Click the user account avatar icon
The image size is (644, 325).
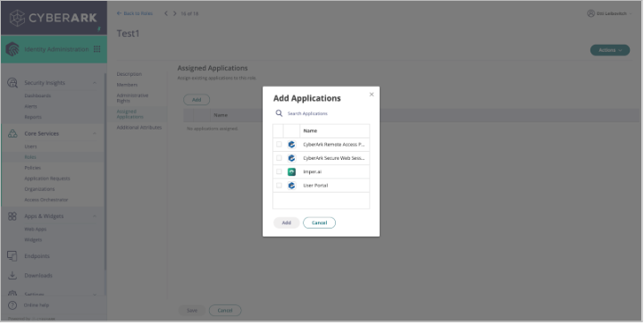tap(591, 13)
